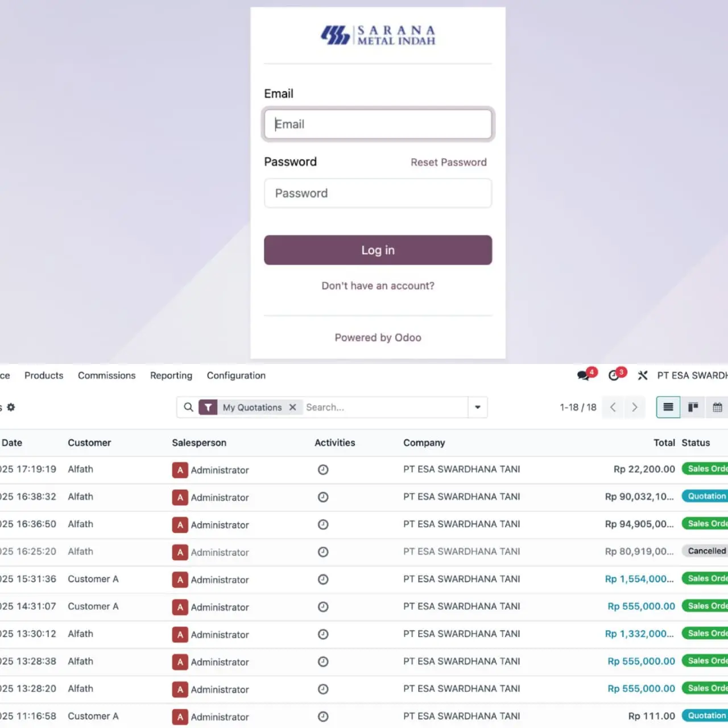Viewport: 728px width, 728px height.
Task: Click the Reset Password link
Action: point(448,162)
